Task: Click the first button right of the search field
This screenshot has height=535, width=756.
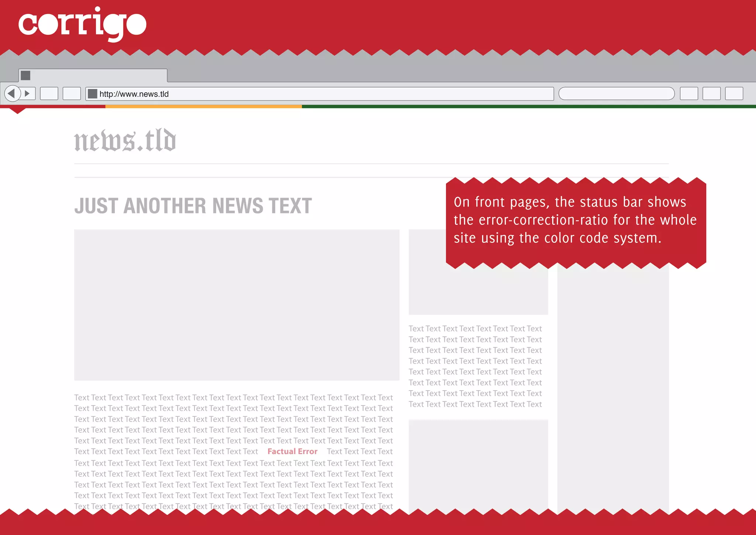Action: [688, 93]
